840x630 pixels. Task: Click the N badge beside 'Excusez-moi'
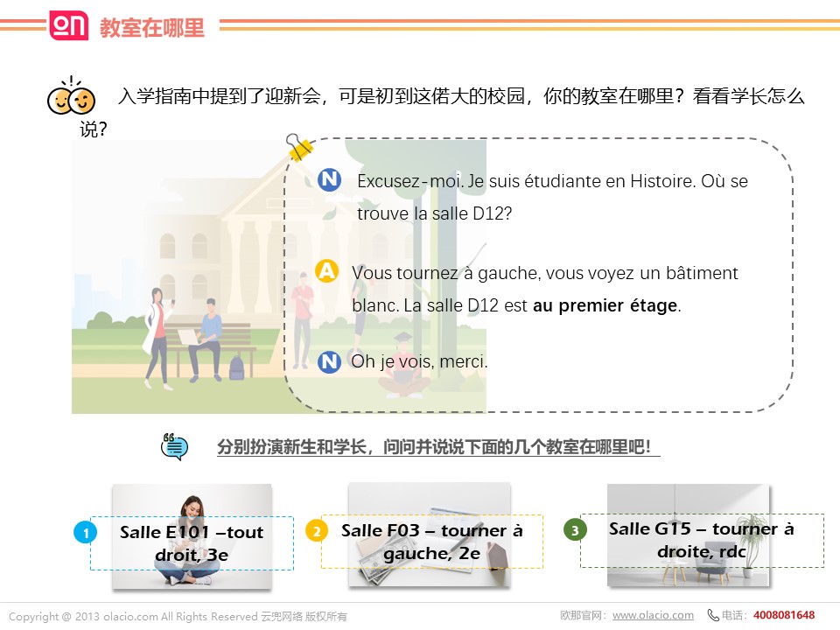pyautogui.click(x=329, y=180)
